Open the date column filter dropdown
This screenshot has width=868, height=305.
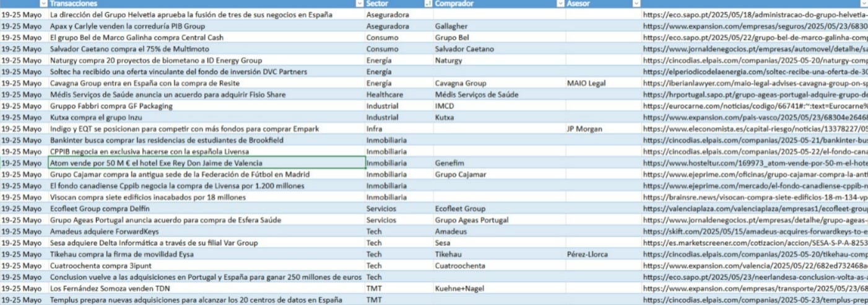43,4
